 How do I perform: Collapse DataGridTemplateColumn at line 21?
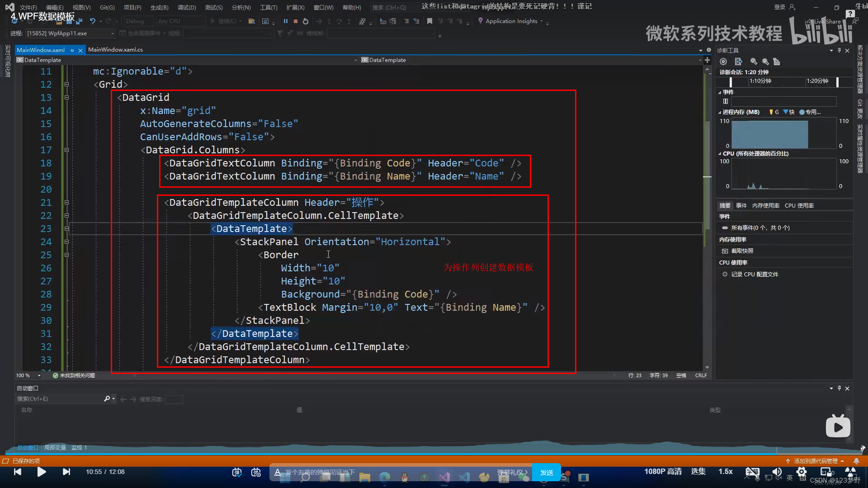[x=66, y=202]
